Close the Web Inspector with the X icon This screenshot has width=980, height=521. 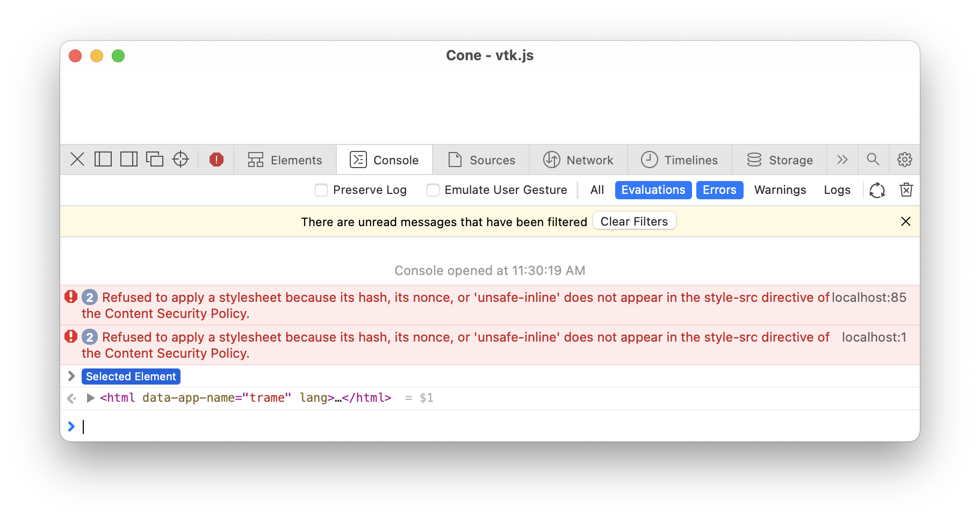[77, 160]
